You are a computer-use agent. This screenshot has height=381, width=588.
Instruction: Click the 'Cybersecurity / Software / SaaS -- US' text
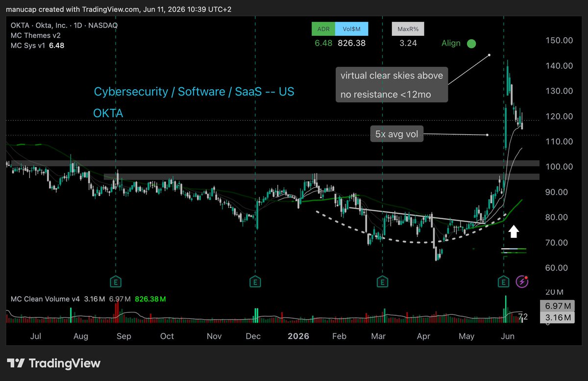click(x=194, y=92)
